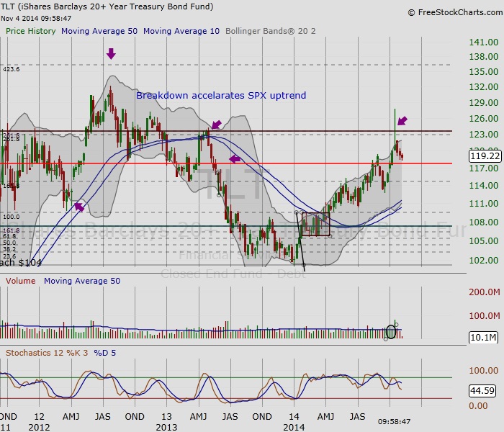Screen dimensions: 504x432
Task: Open the FreeStockCharts.com copyright link
Action: (455, 12)
